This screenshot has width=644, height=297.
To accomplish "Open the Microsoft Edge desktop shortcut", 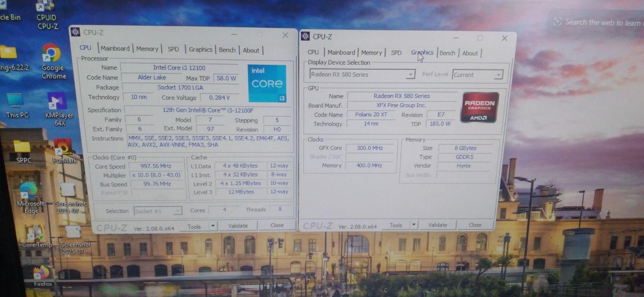I will [x=29, y=198].
